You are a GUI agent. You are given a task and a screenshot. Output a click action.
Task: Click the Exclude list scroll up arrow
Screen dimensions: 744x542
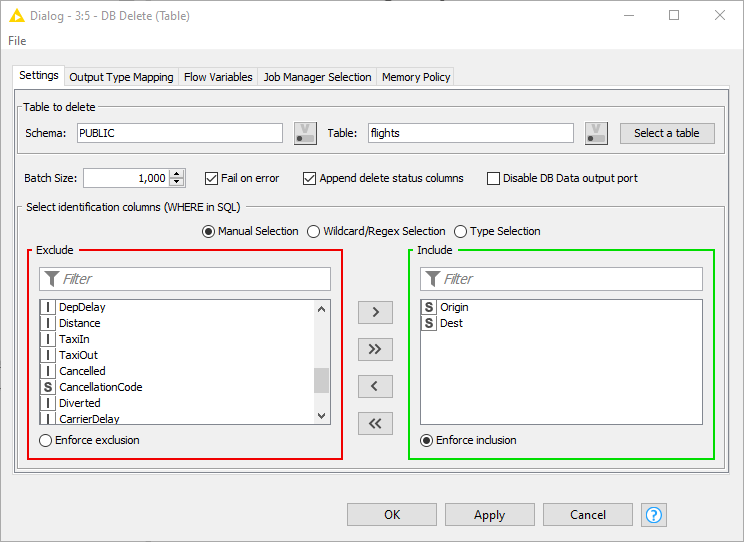tap(321, 309)
